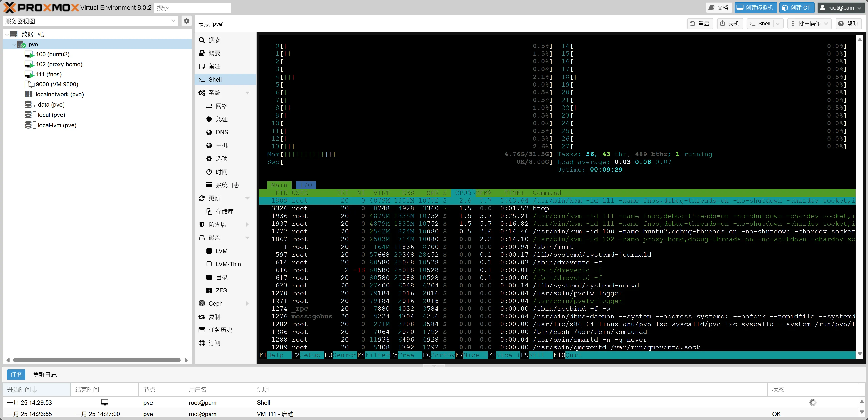Switch to the cluster log (集群日志) tab
This screenshot has width=868, height=420.
[45, 375]
